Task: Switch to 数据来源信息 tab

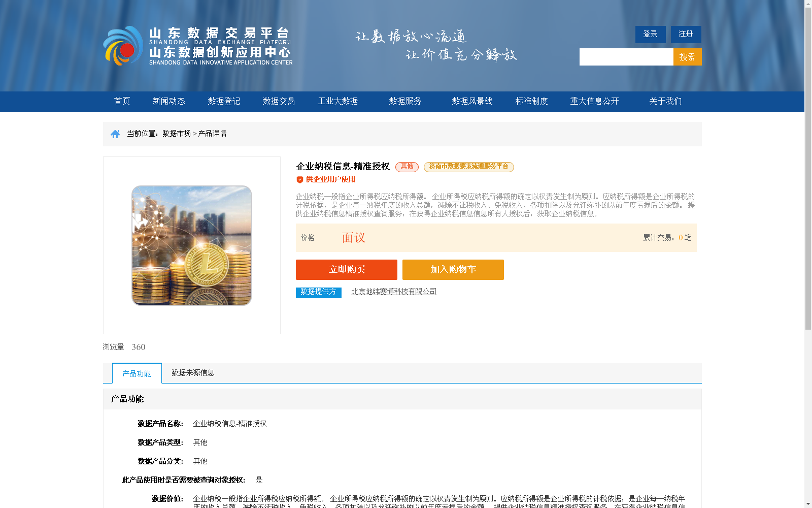Action: click(193, 373)
